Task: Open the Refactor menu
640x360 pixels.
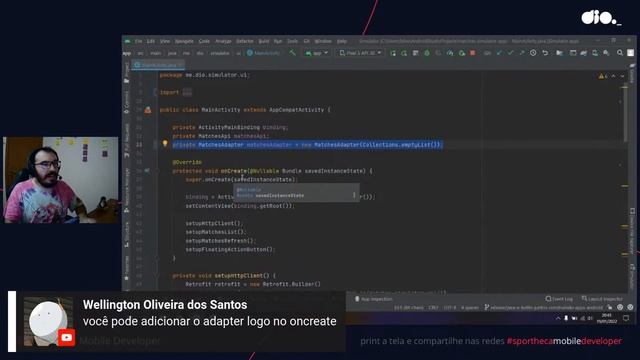Action: pos(245,41)
